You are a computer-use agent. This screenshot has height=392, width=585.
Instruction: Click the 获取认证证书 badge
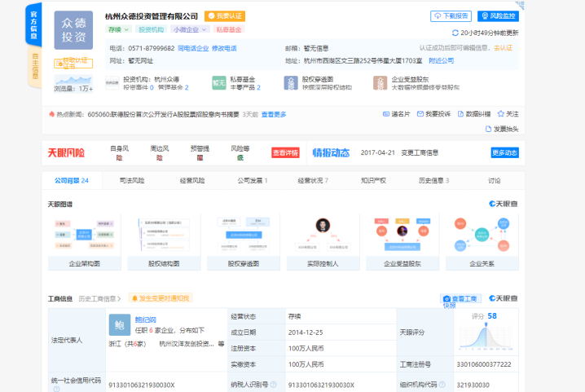(73, 64)
